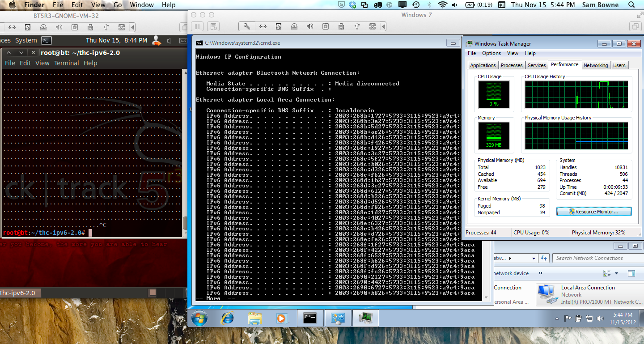Open Windows Media Player from taskbar
This screenshot has height=344, width=644.
pyautogui.click(x=281, y=319)
